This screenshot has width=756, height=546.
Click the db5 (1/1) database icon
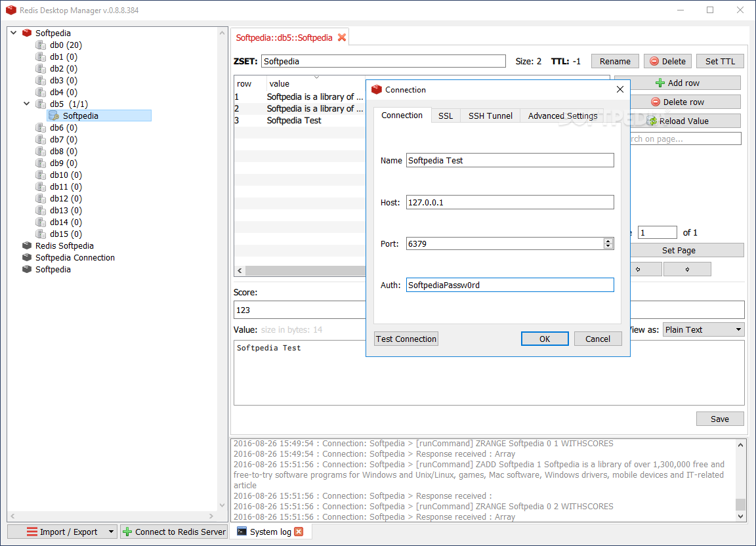pyautogui.click(x=41, y=104)
